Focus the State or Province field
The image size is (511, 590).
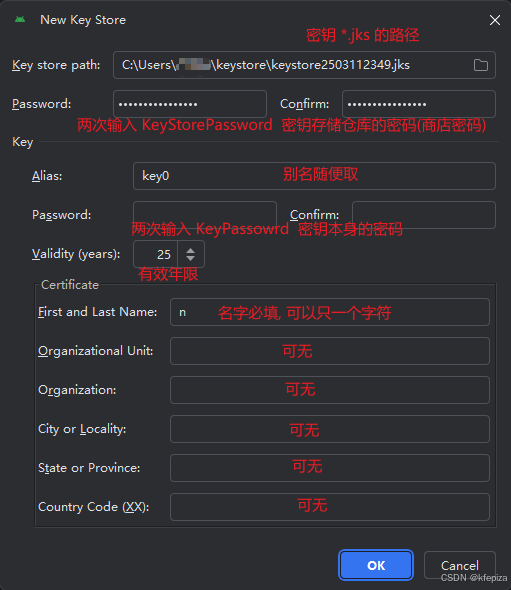(330, 468)
